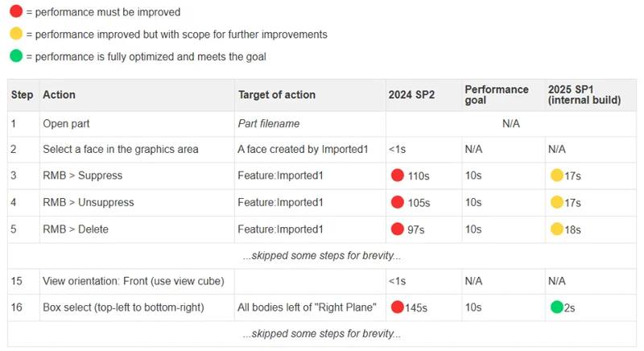Click the "Part filename" target cell
Viewport: 644px width, 351px height.
tap(269, 124)
